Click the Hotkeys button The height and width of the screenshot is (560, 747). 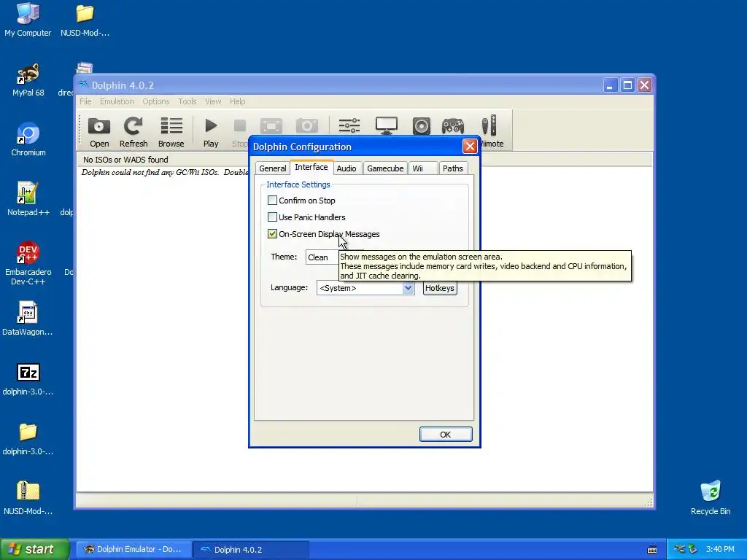pos(440,288)
